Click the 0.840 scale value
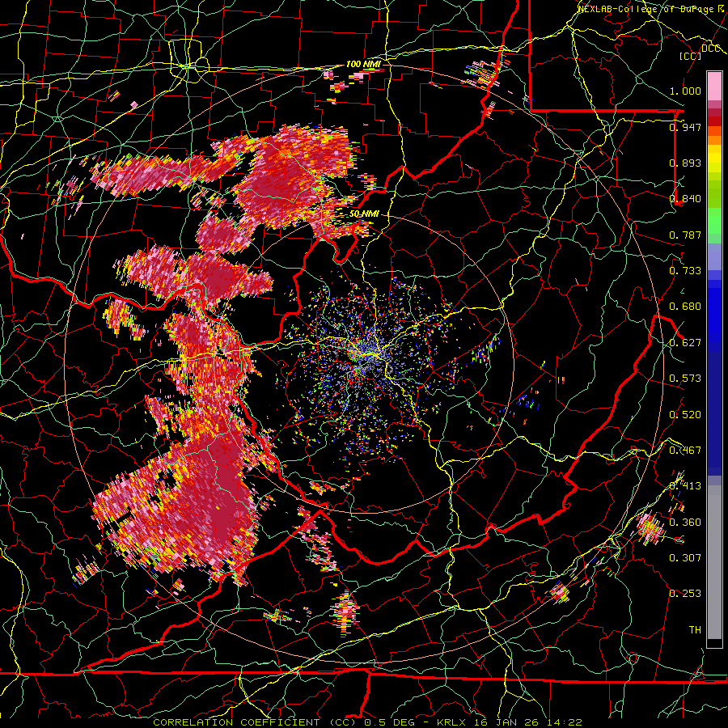The width and height of the screenshot is (728, 728). (685, 199)
